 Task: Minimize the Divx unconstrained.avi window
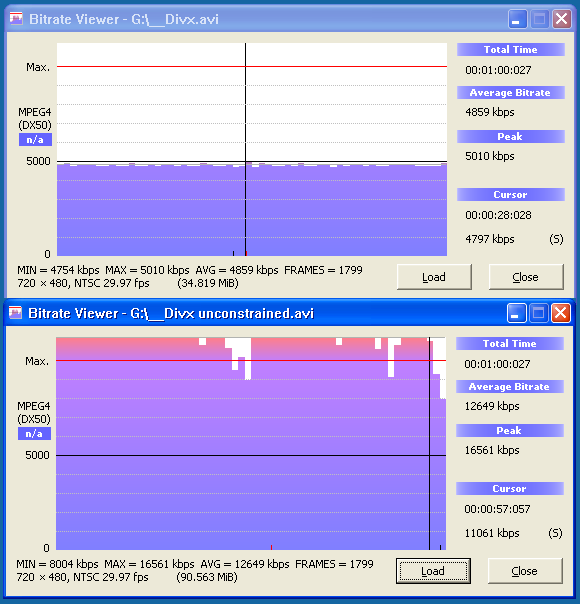tap(516, 313)
